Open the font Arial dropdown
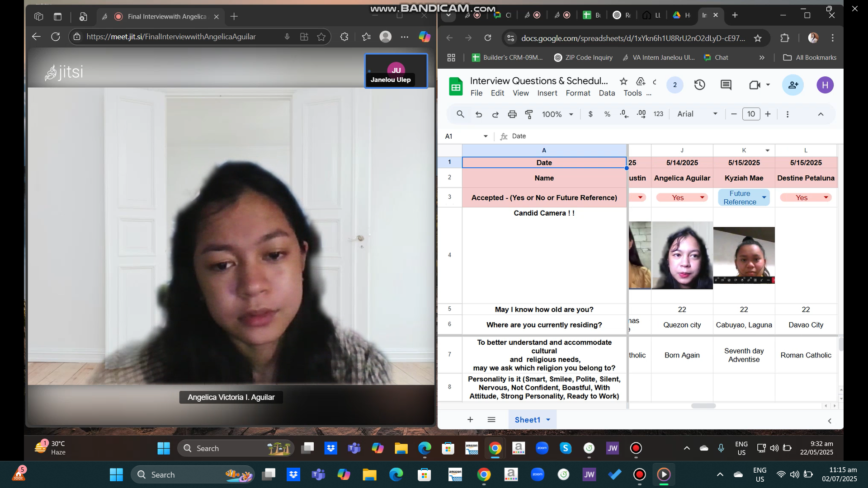The image size is (868, 488). pos(697,114)
